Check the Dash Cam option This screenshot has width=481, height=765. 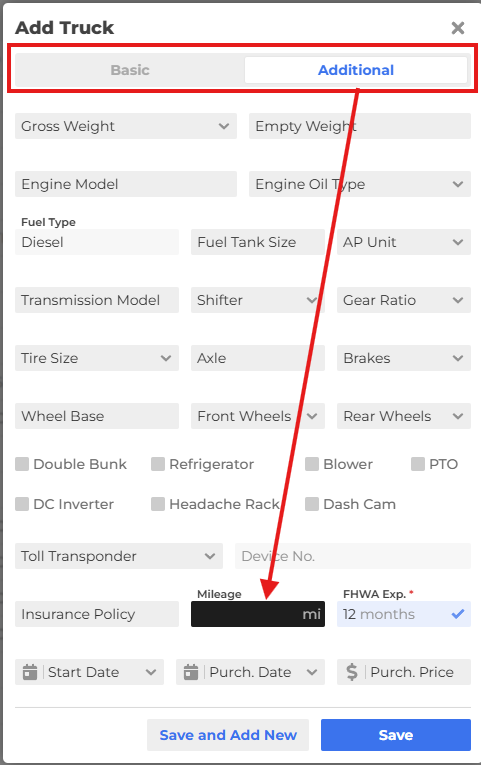pyautogui.click(x=312, y=504)
